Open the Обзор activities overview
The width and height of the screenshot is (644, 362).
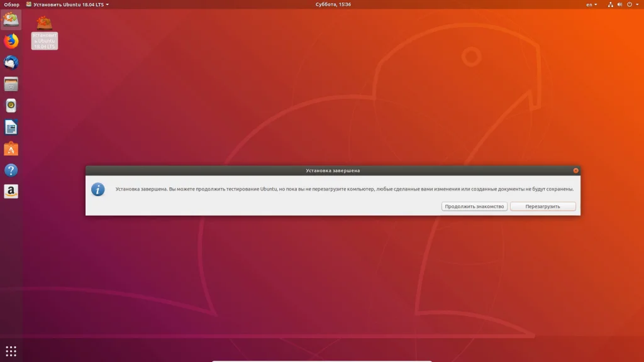[x=11, y=4]
